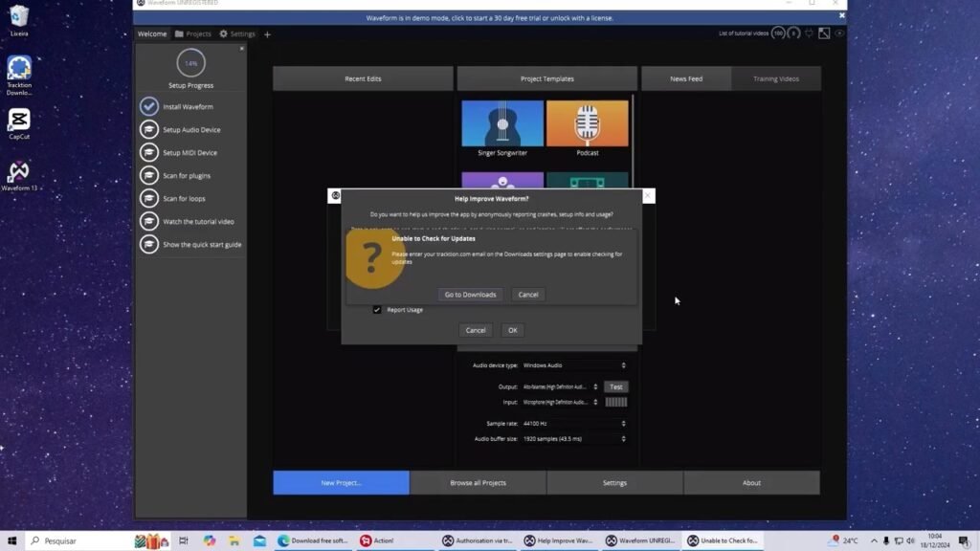
Task: Switch to the Welcome tab
Action: 152,33
